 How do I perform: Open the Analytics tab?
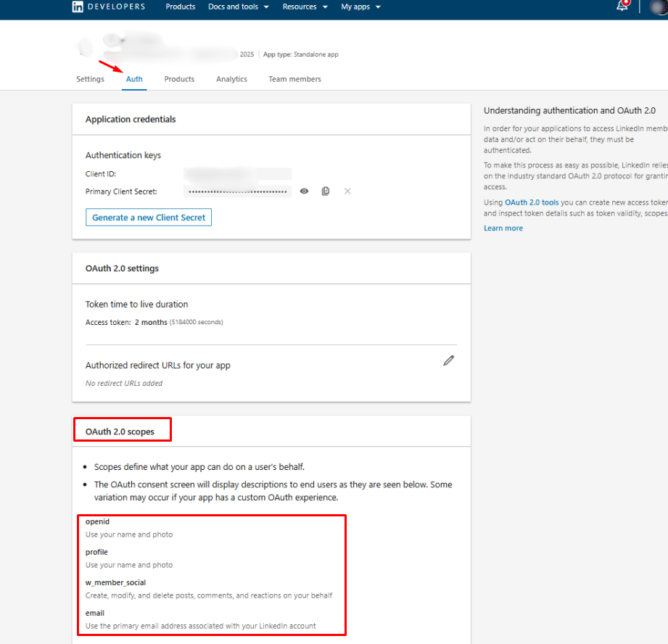[x=231, y=79]
